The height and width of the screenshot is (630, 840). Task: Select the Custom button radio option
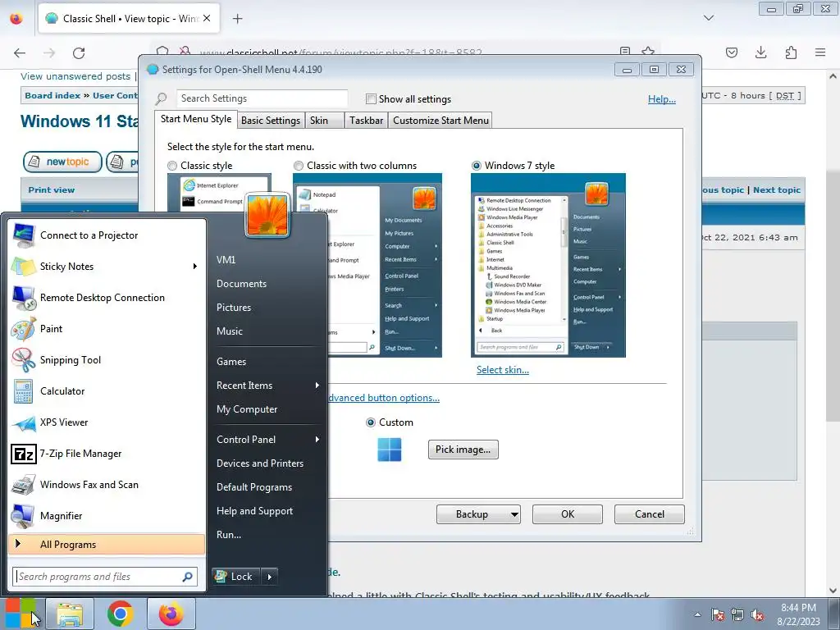point(370,422)
